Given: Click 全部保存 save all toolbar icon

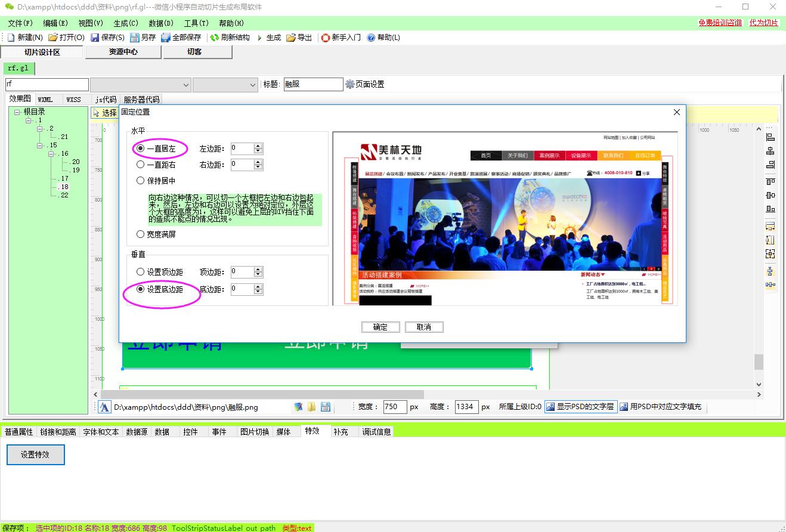Looking at the screenshot, I should click(166, 38).
